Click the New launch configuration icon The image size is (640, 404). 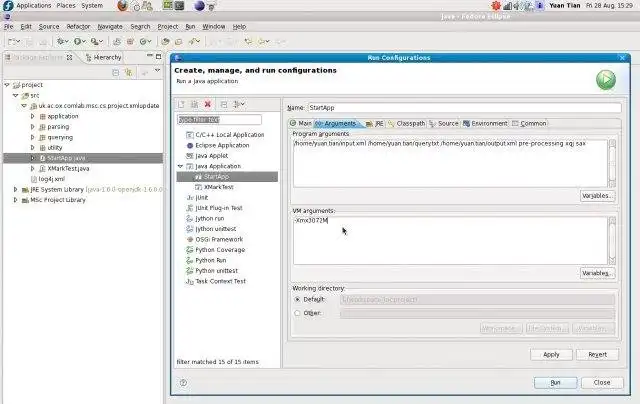click(182, 104)
